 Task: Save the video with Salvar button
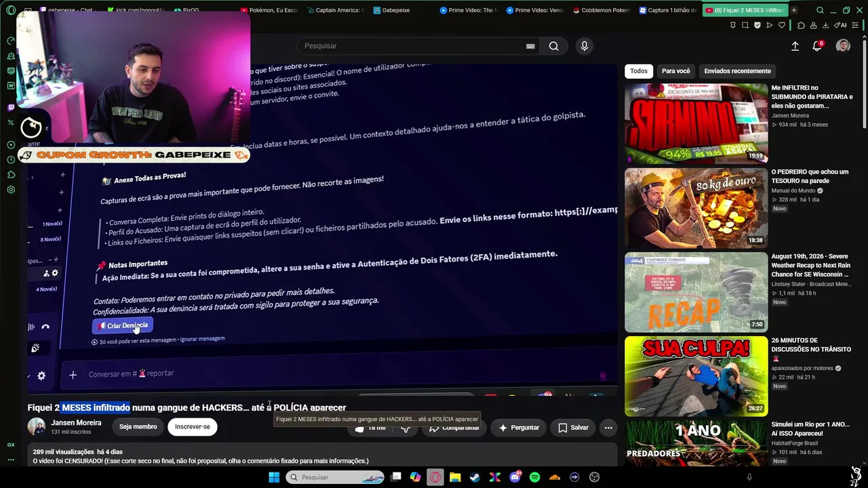point(573,428)
